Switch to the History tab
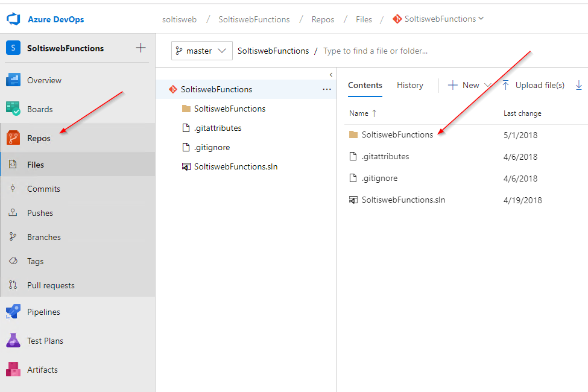The height and width of the screenshot is (392, 588). [x=410, y=86]
